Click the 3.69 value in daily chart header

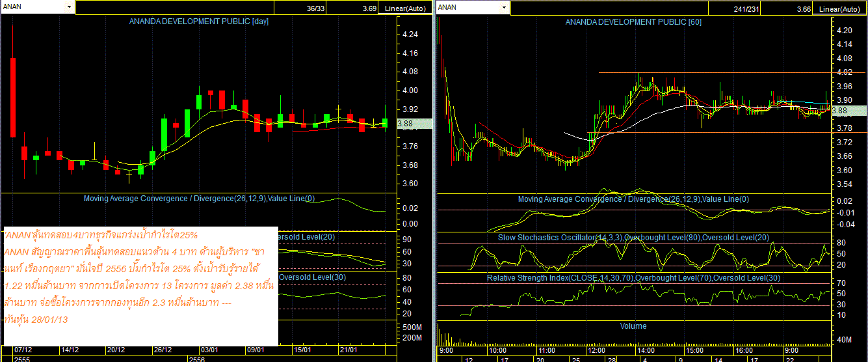369,8
